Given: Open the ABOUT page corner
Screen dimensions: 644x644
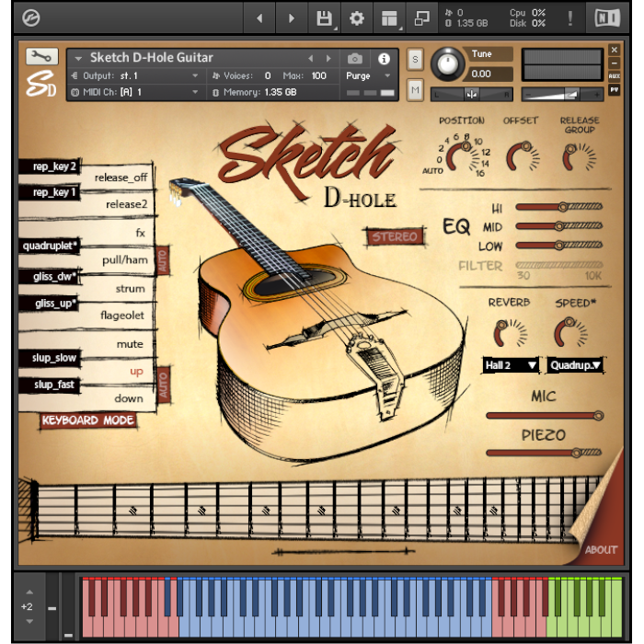Looking at the screenshot, I should (x=601, y=549).
